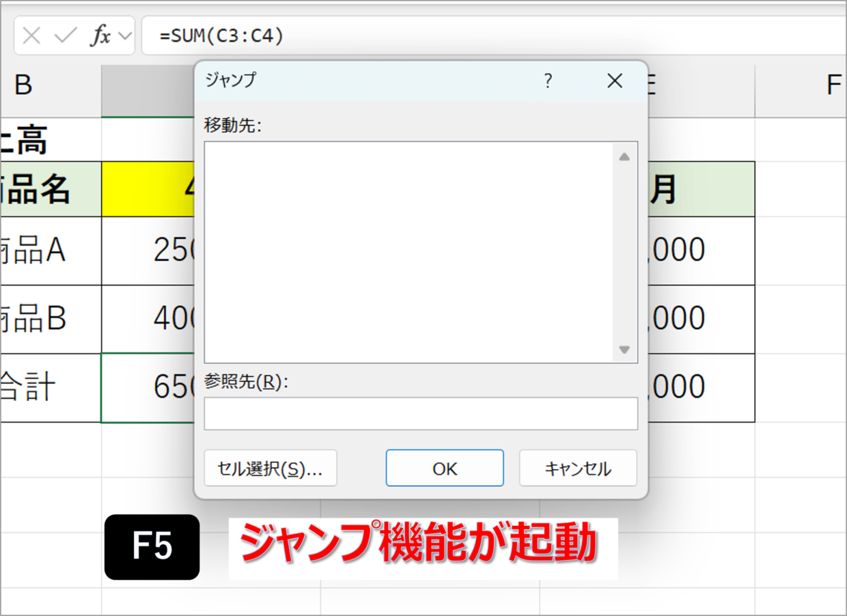
Task: Select the 商品A cell
Action: (x=51, y=251)
